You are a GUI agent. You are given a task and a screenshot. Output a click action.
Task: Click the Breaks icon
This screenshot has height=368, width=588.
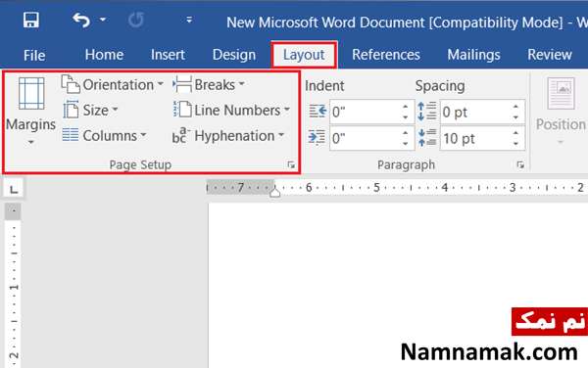tap(182, 84)
